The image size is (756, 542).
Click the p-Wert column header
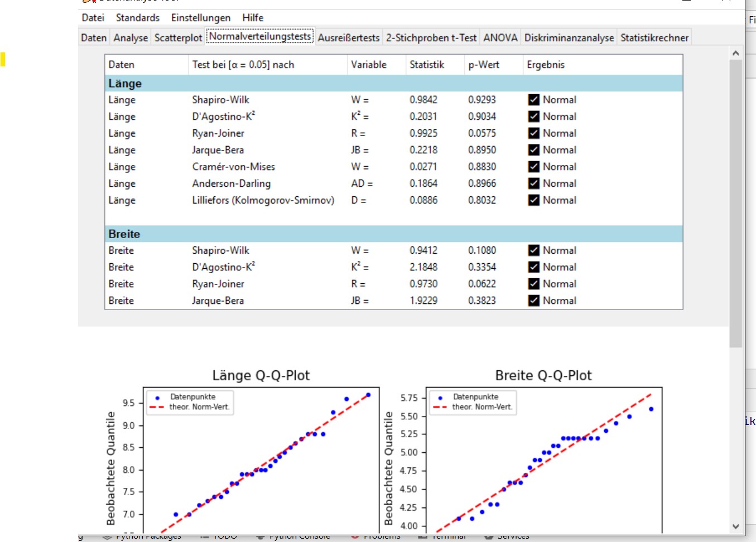tap(494, 65)
